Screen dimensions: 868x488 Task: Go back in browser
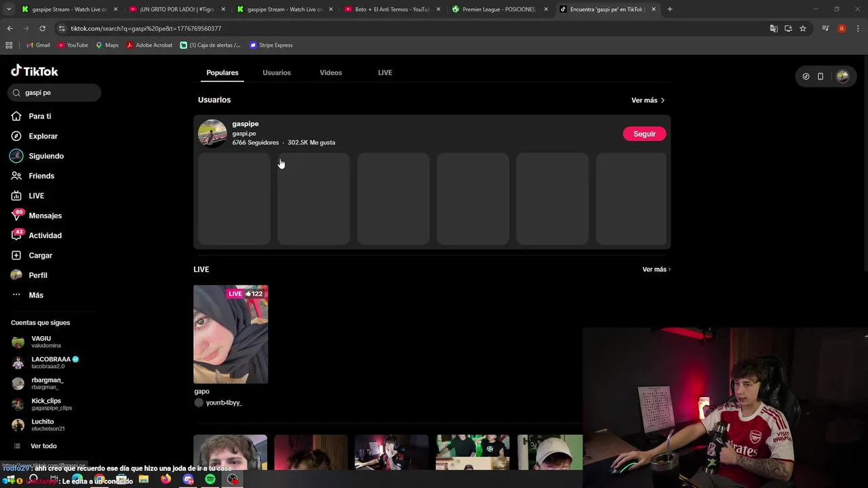click(x=9, y=28)
